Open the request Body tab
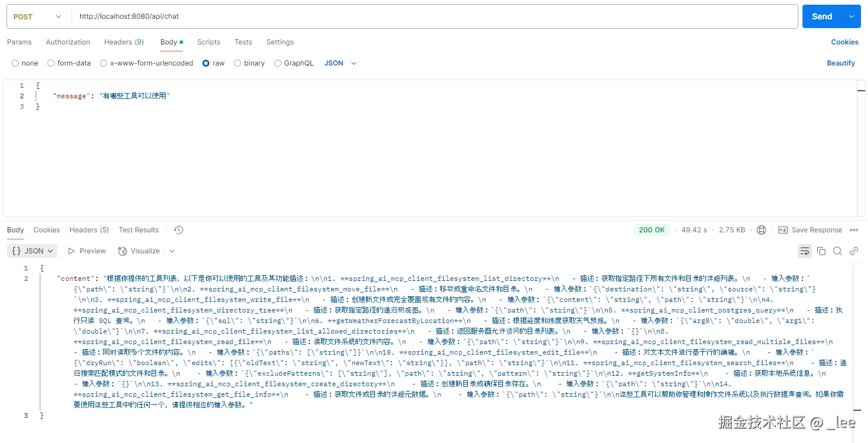868x443 pixels. click(171, 42)
